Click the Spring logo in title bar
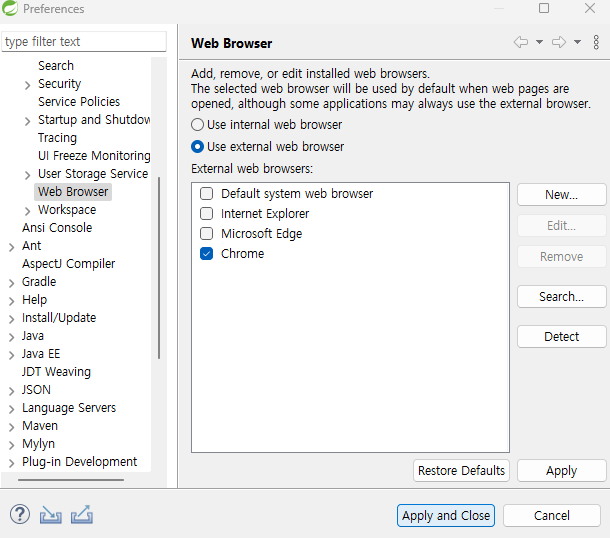This screenshot has height=538, width=610. point(10,8)
